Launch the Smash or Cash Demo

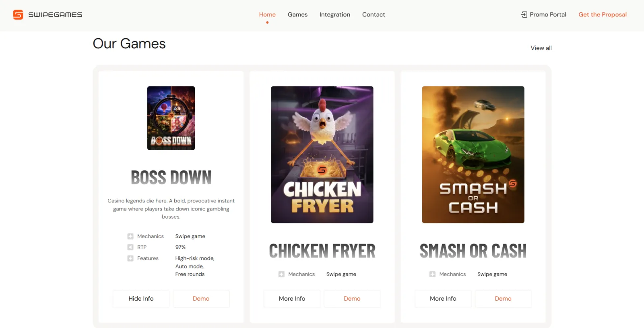coord(503,299)
